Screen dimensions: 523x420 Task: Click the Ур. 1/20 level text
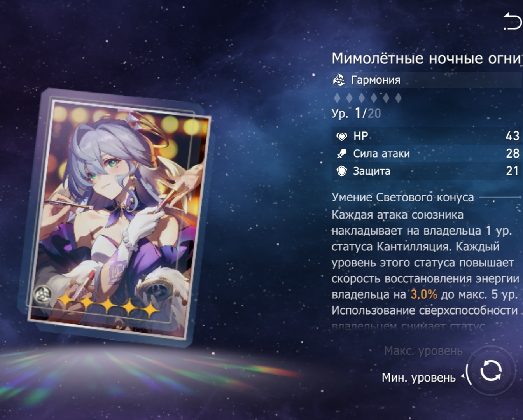[x=356, y=114]
